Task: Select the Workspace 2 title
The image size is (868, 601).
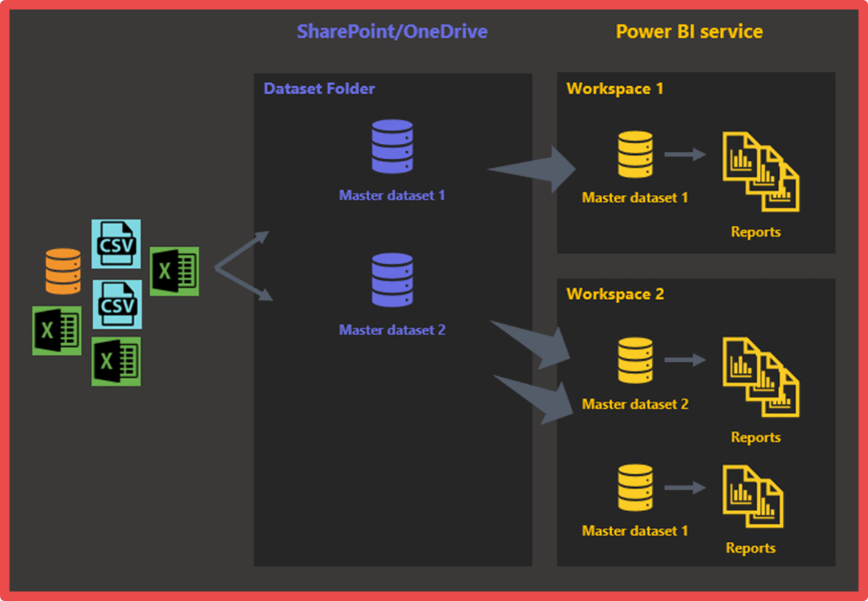Action: (x=615, y=294)
